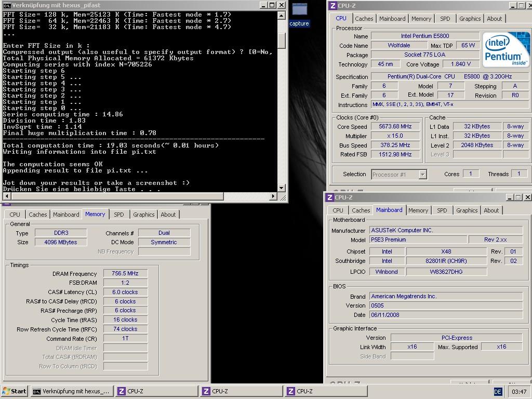Click the Rated FSB value 1512.98 MHz

pos(395,154)
